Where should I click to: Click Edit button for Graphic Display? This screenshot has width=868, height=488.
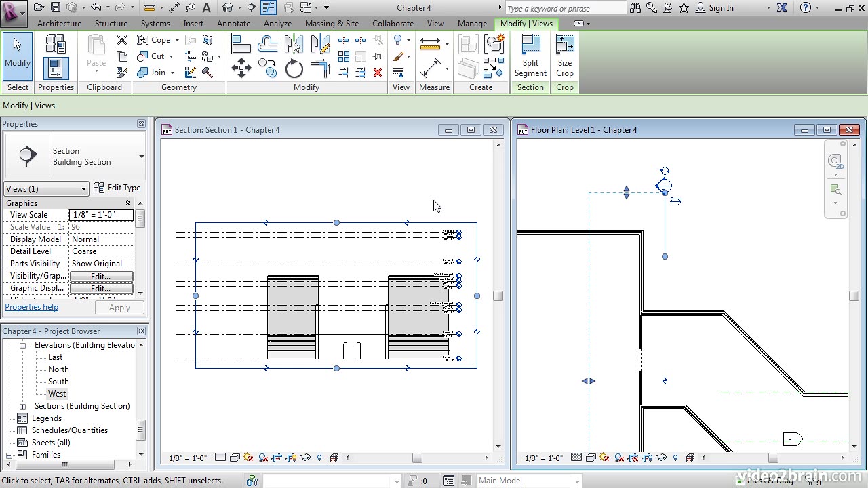coord(101,288)
